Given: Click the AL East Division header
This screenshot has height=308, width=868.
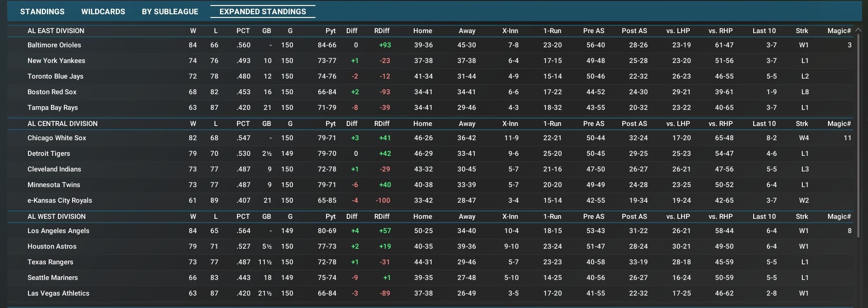Looking at the screenshot, I should tap(56, 31).
